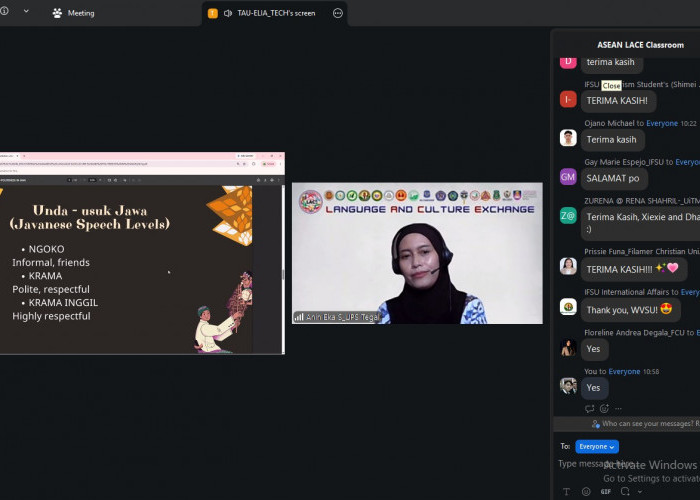Viewport: 700px width, 500px height.
Task: Click the screenshot capture icon in chat
Action: coord(625,492)
